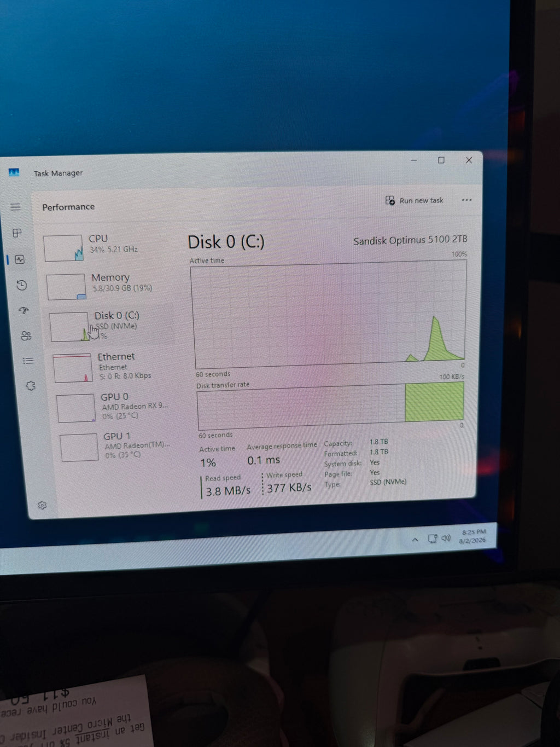The image size is (560, 747).
Task: Click the Performance page title
Action: coord(68,207)
